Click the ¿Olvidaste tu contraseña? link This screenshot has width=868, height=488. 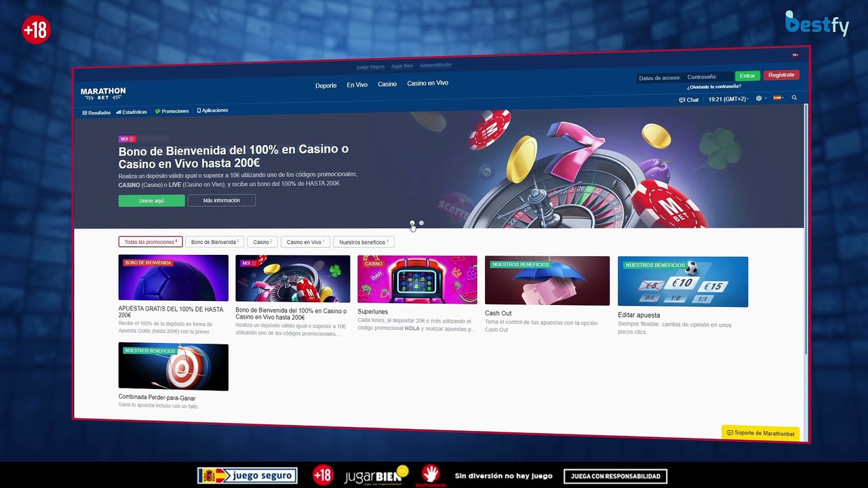714,87
